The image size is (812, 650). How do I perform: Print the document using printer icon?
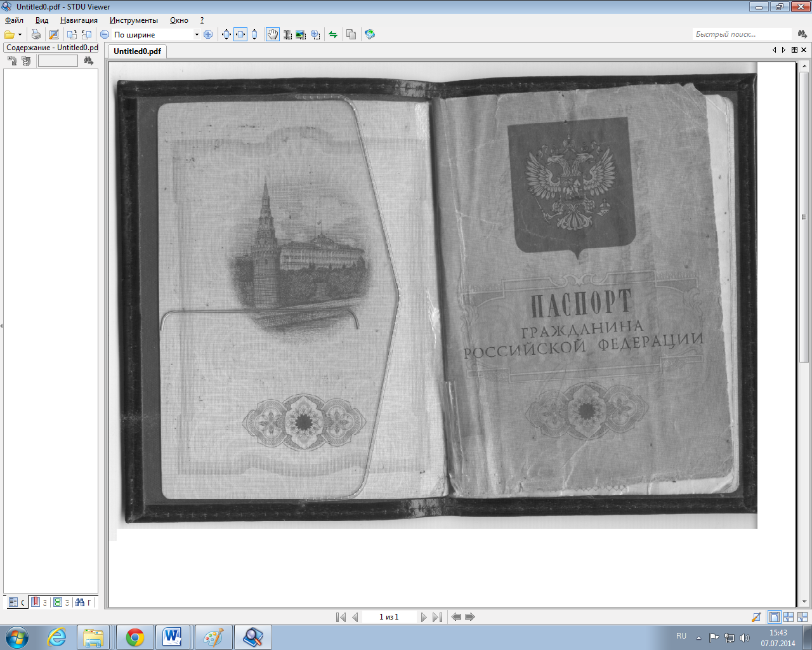[x=36, y=34]
